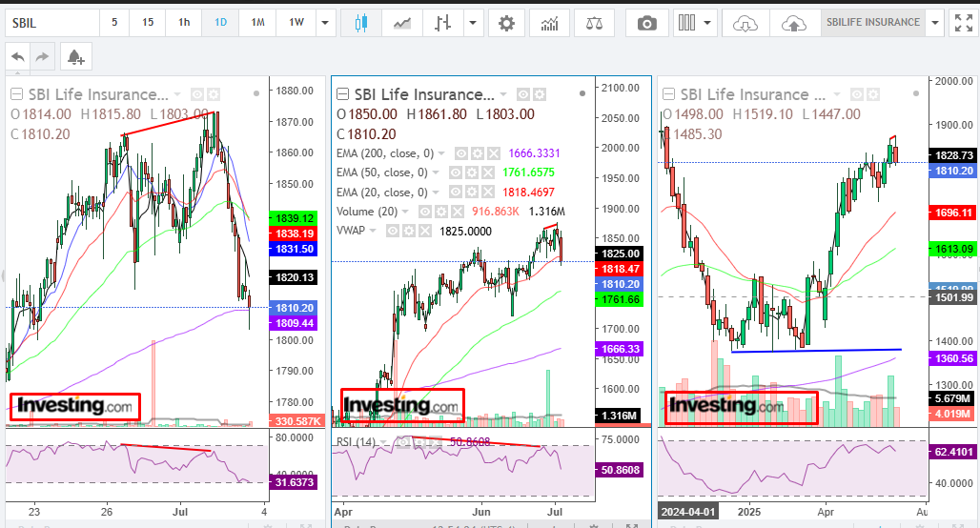Select the 1M interval

[257, 23]
